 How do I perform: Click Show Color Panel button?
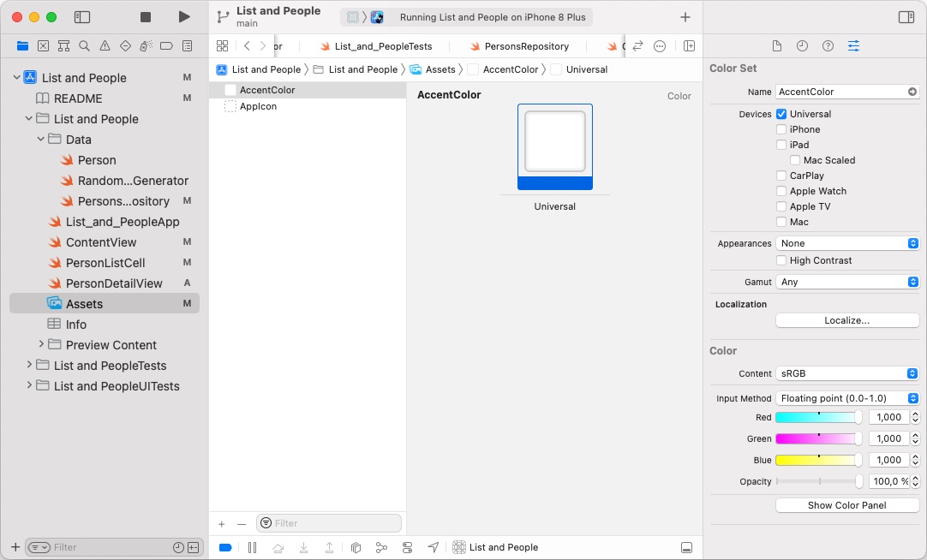847,505
